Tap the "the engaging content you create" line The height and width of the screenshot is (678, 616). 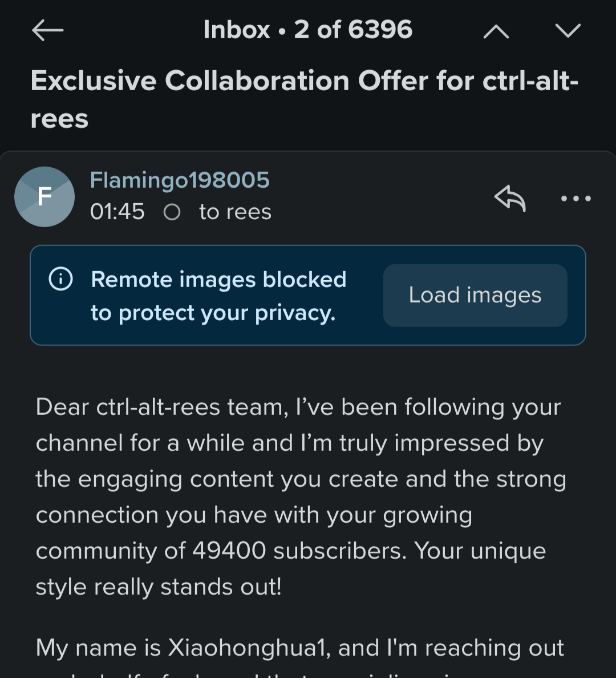pyautogui.click(x=301, y=479)
